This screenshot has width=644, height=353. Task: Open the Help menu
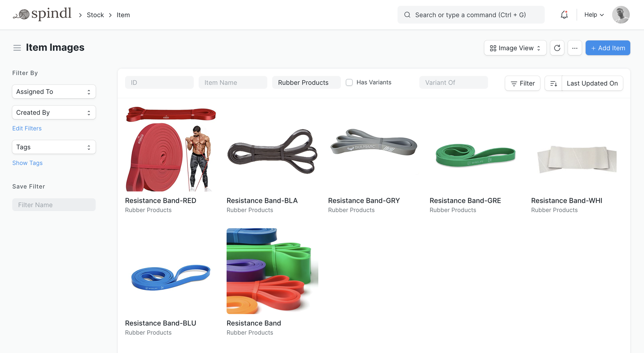[x=594, y=15]
